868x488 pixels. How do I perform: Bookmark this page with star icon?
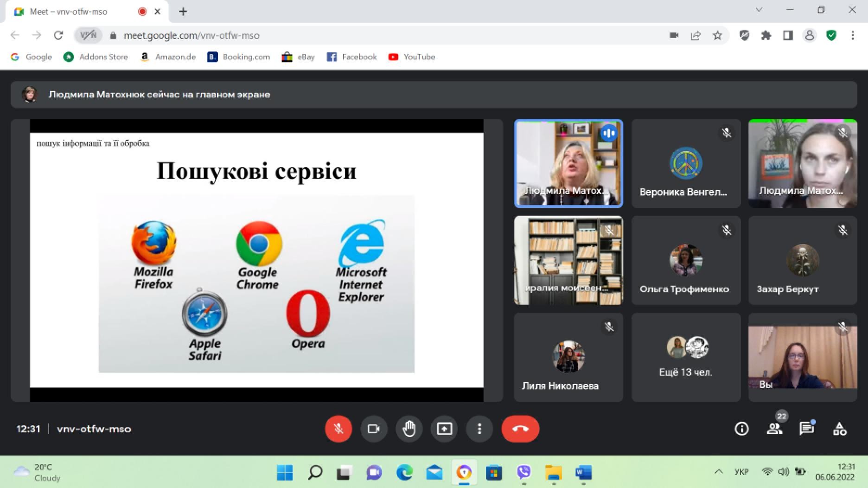click(717, 36)
